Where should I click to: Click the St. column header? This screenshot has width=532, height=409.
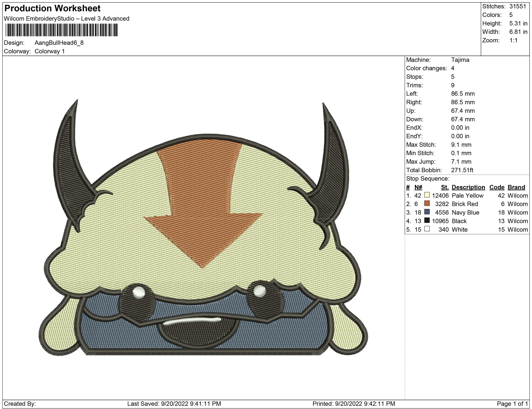coord(445,187)
